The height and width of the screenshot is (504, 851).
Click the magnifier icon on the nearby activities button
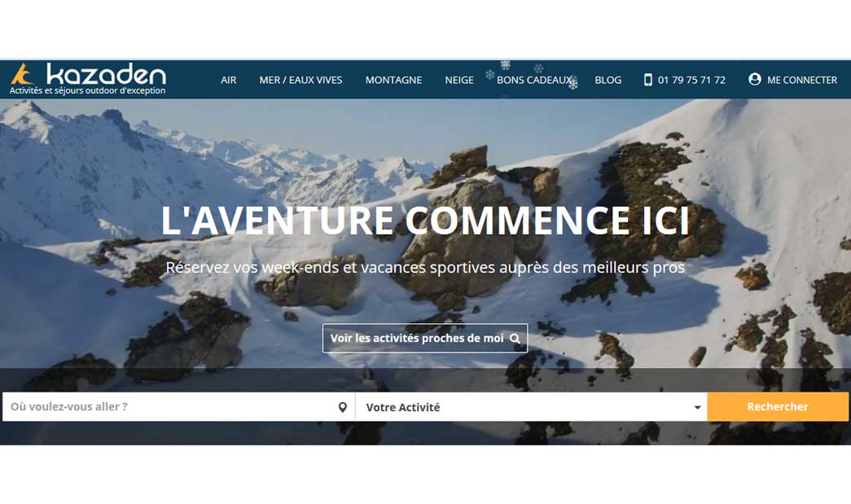click(x=515, y=339)
